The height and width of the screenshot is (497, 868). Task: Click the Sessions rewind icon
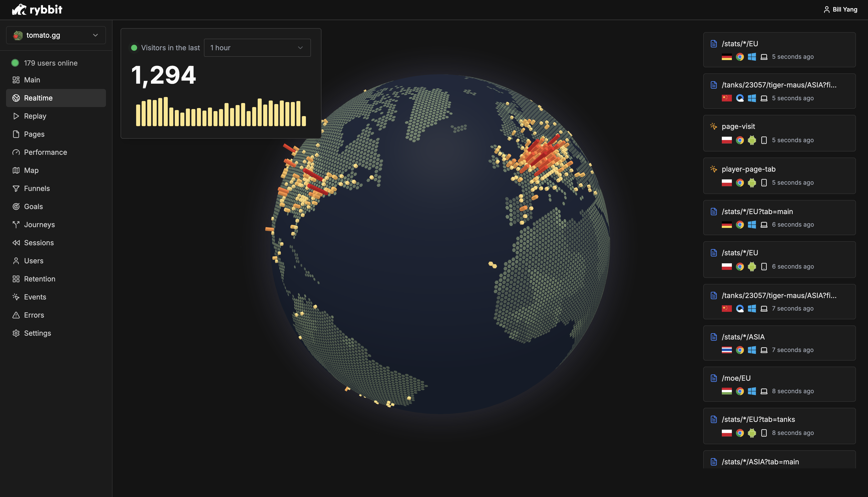click(x=16, y=243)
